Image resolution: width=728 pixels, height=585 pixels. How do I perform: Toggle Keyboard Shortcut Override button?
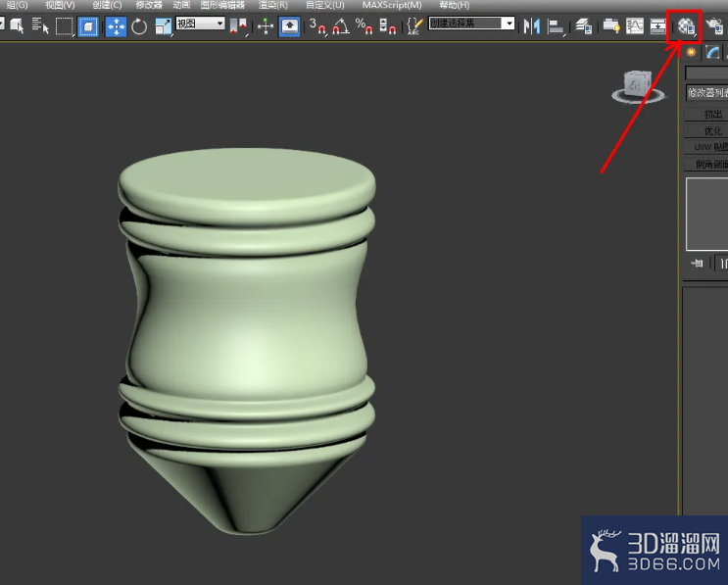coord(289,26)
